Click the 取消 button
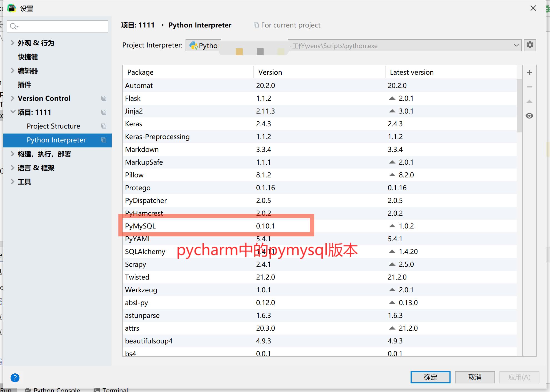The height and width of the screenshot is (392, 550). click(475, 377)
